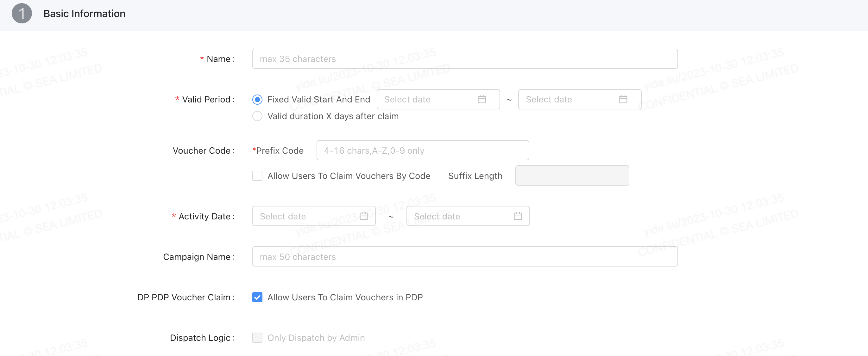868x356 pixels.
Task: Focus the Campaign Name text field
Action: click(x=465, y=257)
